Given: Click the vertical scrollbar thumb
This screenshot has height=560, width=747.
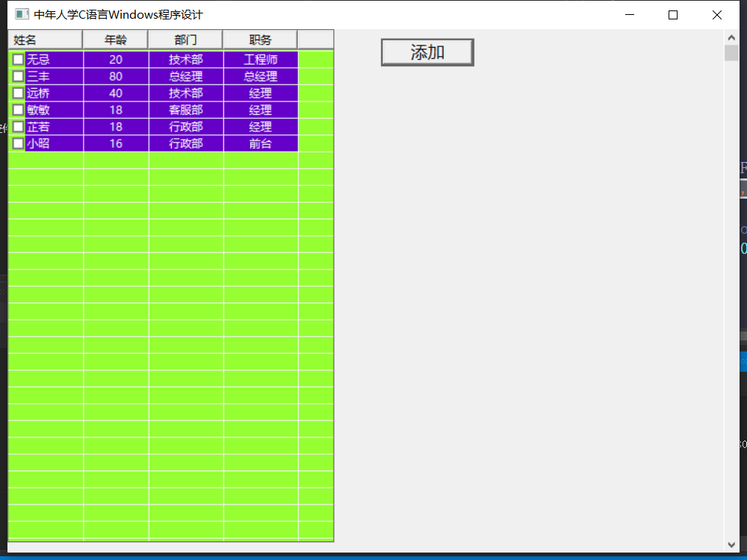Looking at the screenshot, I should 731,53.
